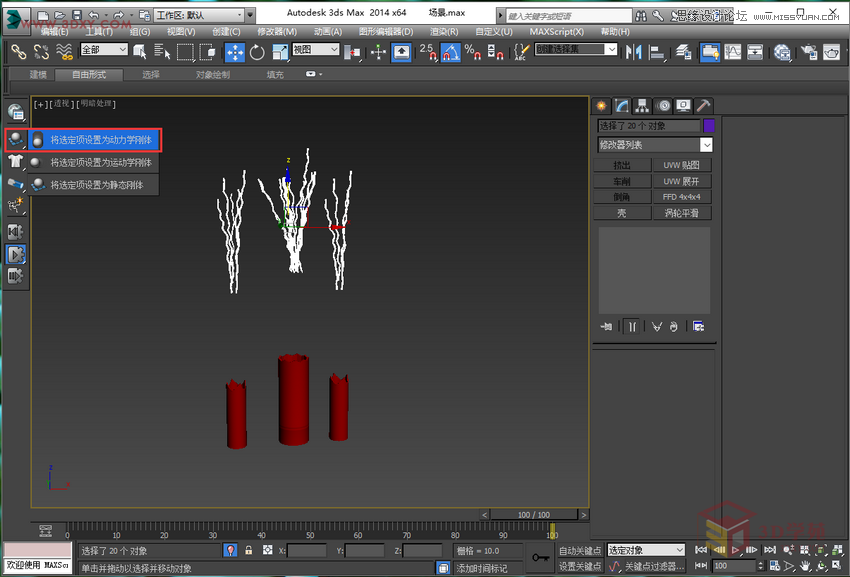850x577 pixels.
Task: Select the Select and Rotate tool
Action: [x=256, y=52]
